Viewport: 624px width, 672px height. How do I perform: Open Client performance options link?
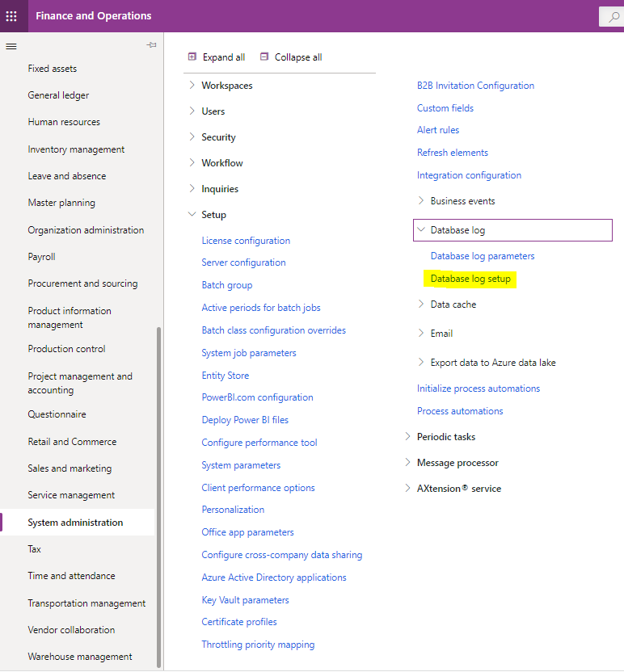coord(258,488)
